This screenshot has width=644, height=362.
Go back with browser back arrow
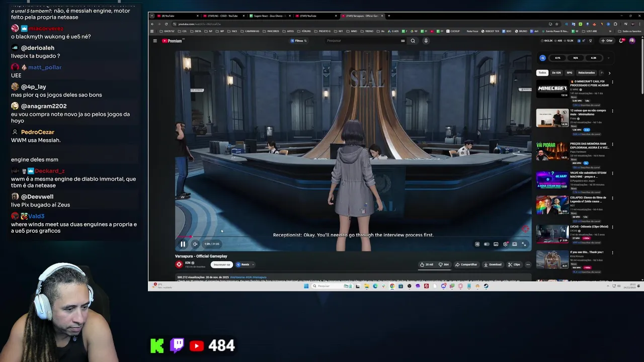click(x=152, y=24)
